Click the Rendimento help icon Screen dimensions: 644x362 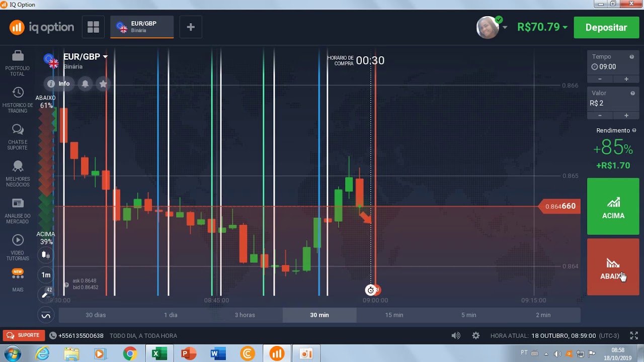[x=634, y=130]
